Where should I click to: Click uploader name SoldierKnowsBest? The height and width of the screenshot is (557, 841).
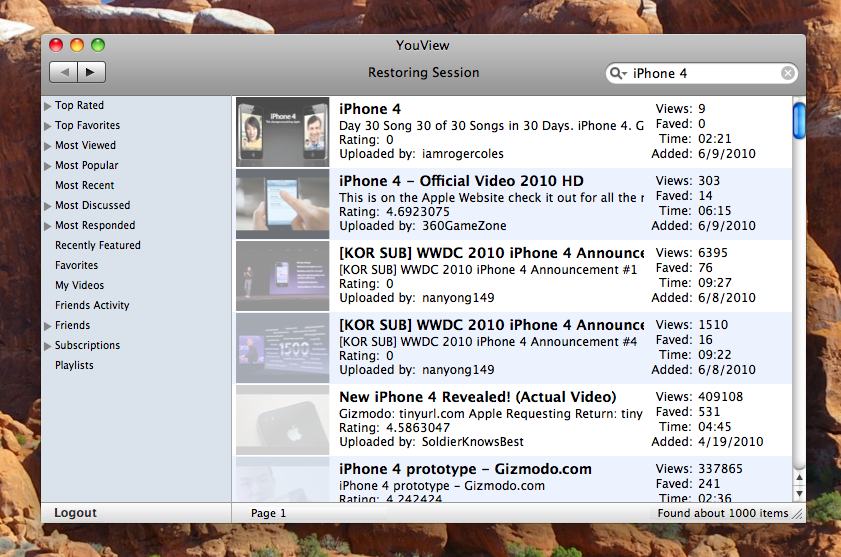click(473, 442)
